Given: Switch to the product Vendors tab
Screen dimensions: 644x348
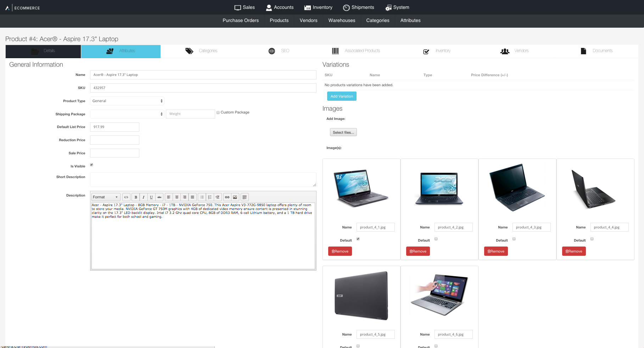Looking at the screenshot, I should click(x=514, y=51).
